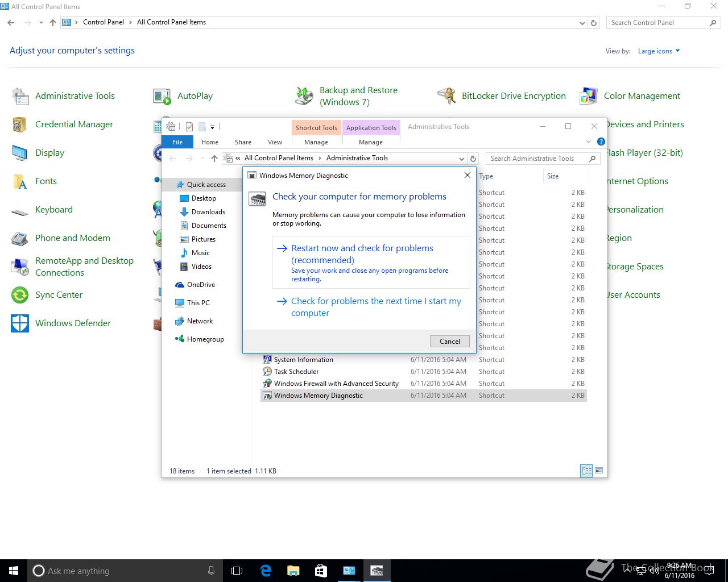Select Downloads in navigation pane
The height and width of the screenshot is (582, 728).
208,212
